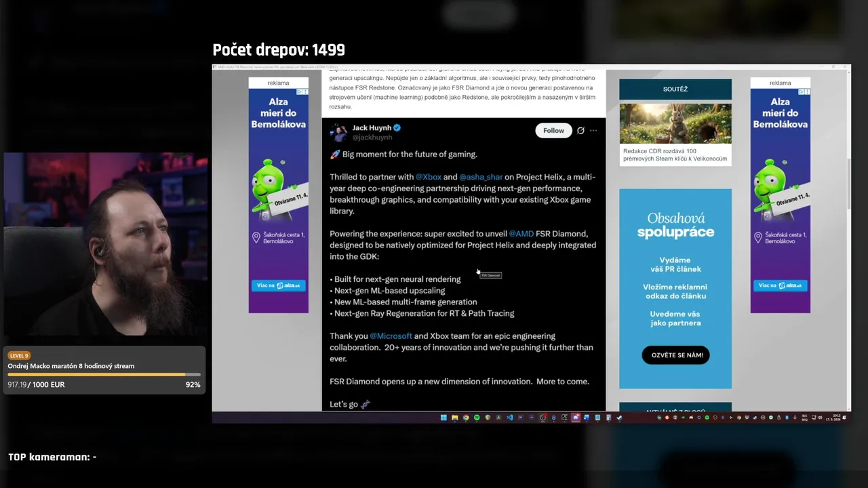The image size is (868, 488).
Task: Open the @asha_shar mention link
Action: pyautogui.click(x=481, y=177)
